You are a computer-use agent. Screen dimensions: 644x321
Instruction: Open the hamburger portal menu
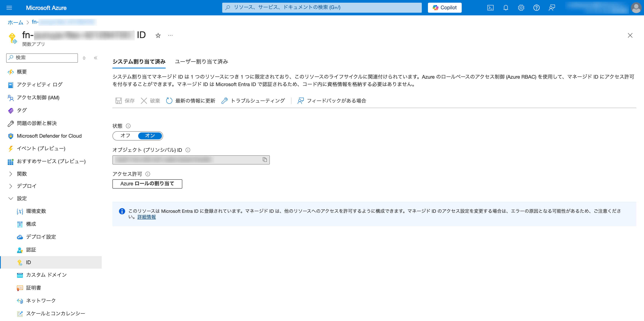tap(9, 8)
